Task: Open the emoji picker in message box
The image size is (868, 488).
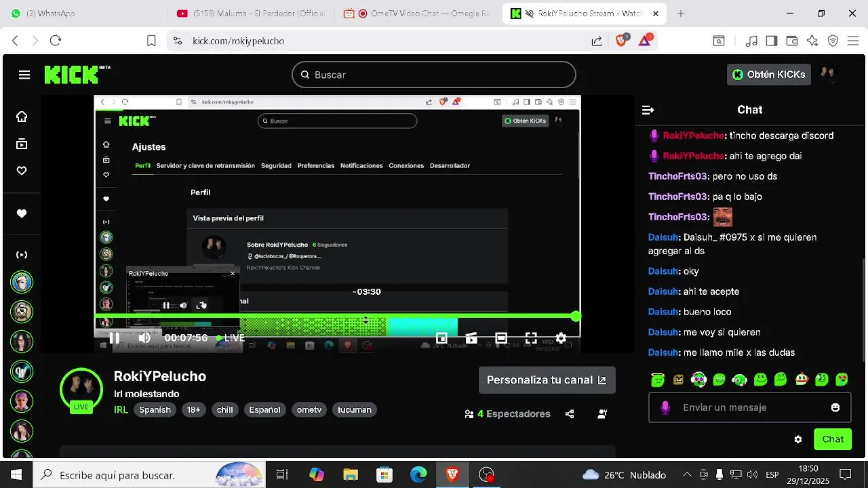Action: 835,407
